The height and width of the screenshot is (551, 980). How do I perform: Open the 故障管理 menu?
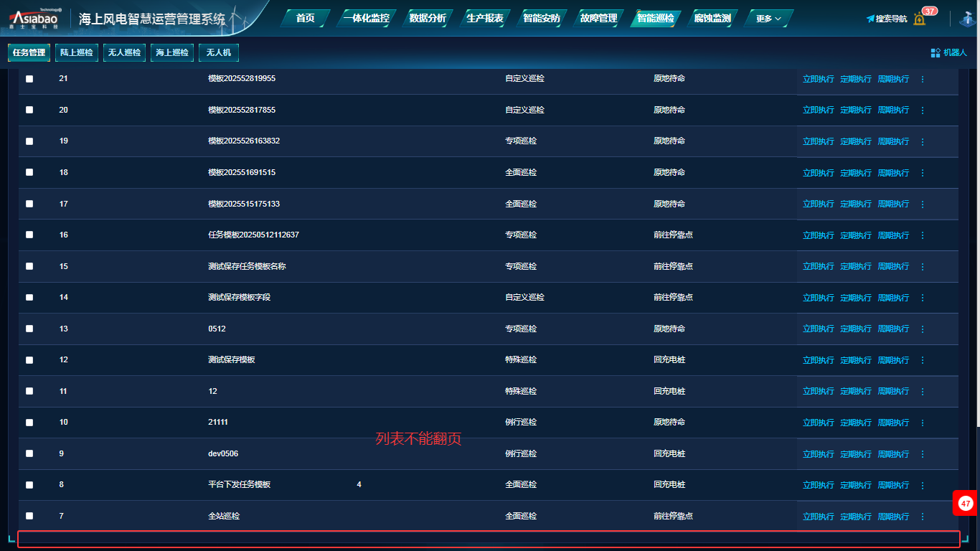(598, 19)
